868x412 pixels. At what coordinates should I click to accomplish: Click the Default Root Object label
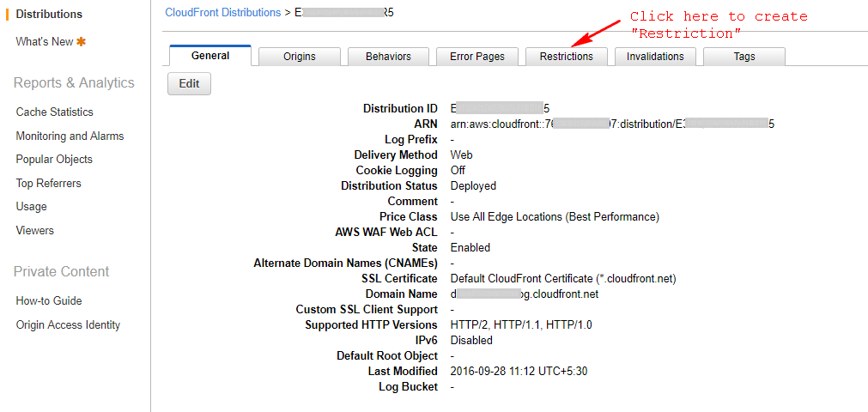coord(387,355)
